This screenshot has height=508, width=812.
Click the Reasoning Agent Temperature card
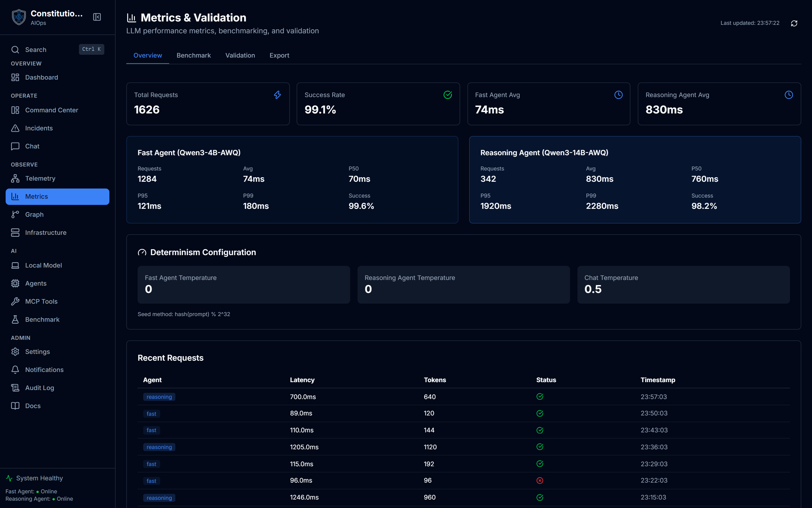464,285
